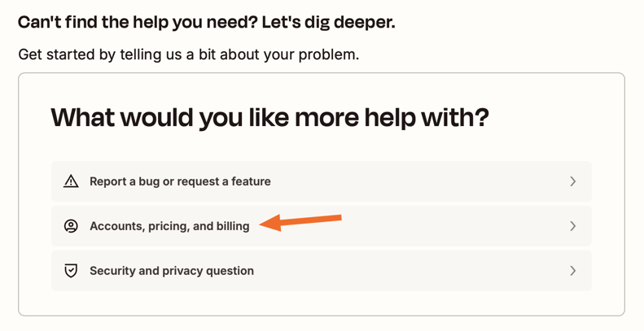The image size is (644, 331).
Task: Click the warning triangle icon
Action: pyautogui.click(x=71, y=181)
